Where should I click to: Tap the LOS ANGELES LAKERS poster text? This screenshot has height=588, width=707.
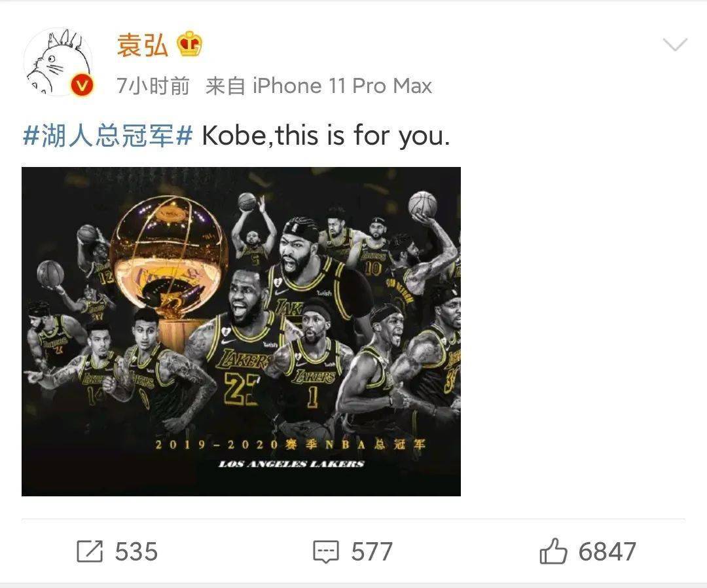point(291,464)
